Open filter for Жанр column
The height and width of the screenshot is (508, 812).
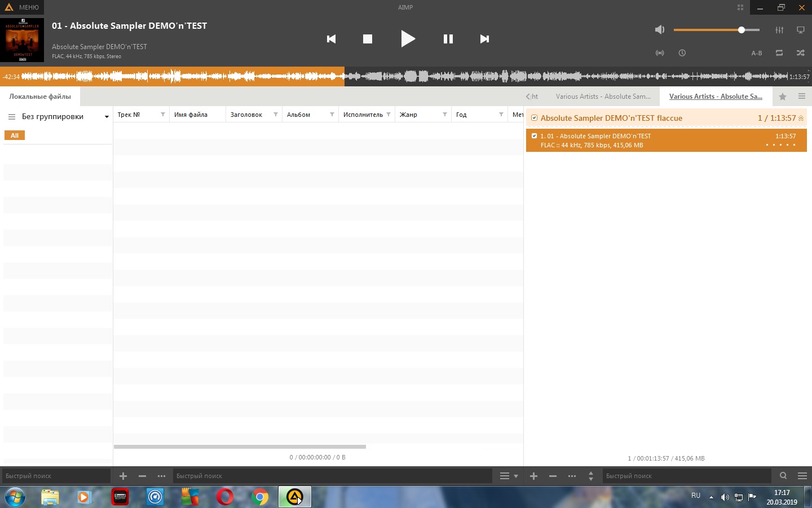click(445, 115)
